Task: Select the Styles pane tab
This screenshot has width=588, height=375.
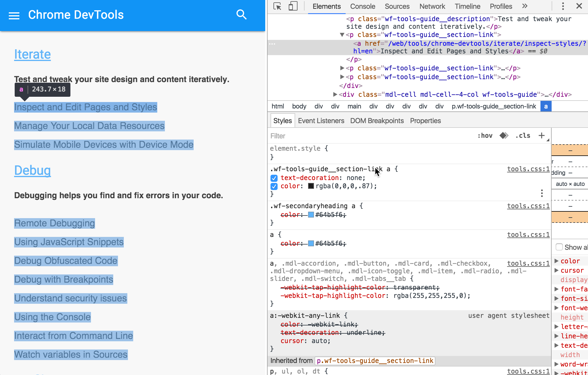Action: point(283,121)
